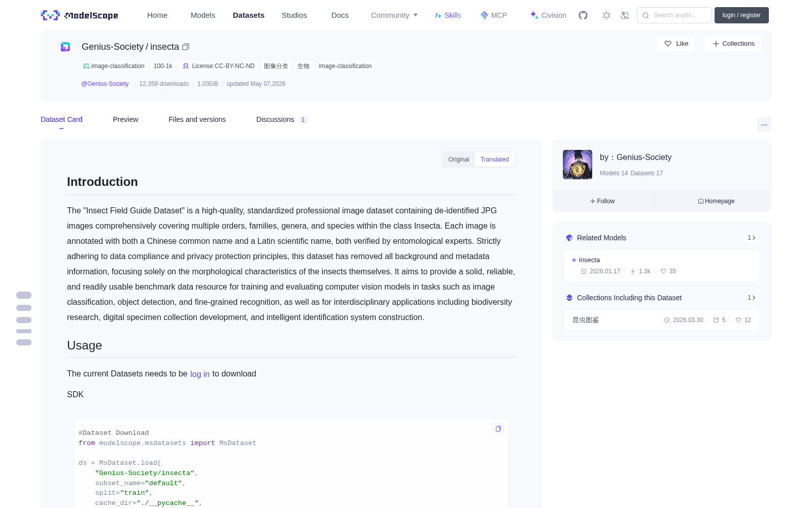This screenshot has width=812, height=508.
Task: Click the Genius-Society avatar thumbnail
Action: (x=578, y=165)
